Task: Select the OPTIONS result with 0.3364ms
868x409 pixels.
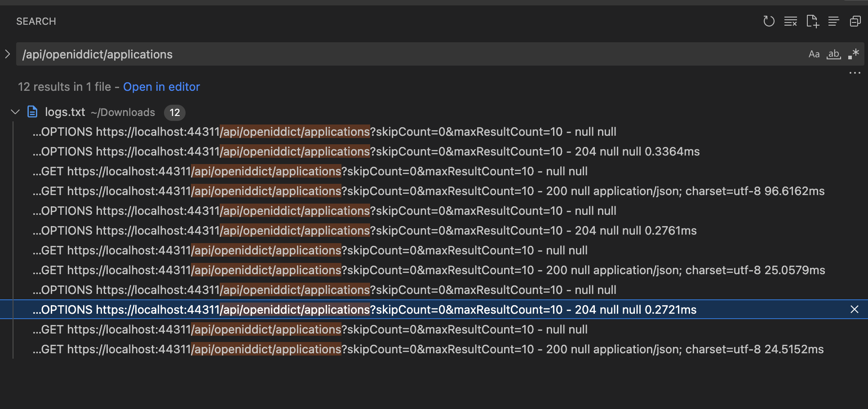Action: pyautogui.click(x=365, y=151)
